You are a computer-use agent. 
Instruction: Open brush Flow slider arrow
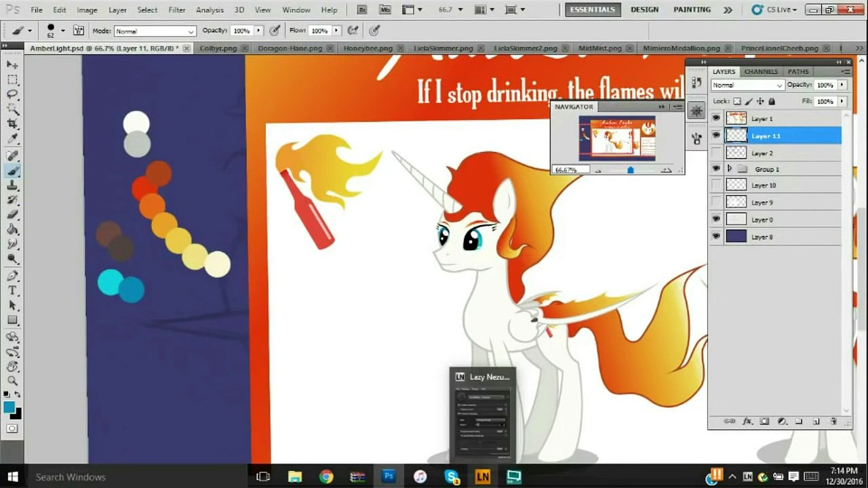[336, 30]
